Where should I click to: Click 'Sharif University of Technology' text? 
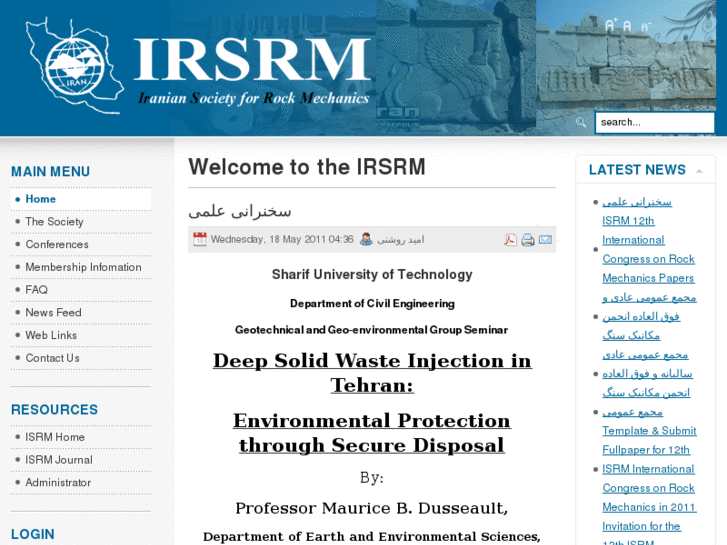point(372,275)
